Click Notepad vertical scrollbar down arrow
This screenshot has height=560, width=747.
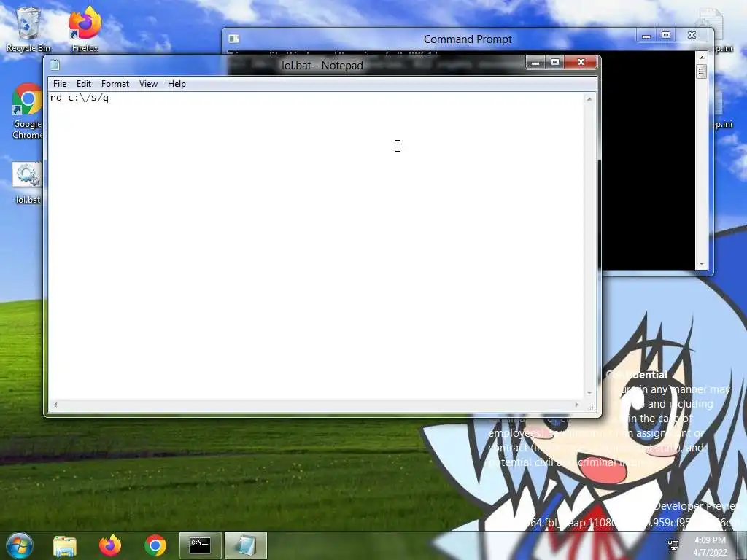(589, 393)
